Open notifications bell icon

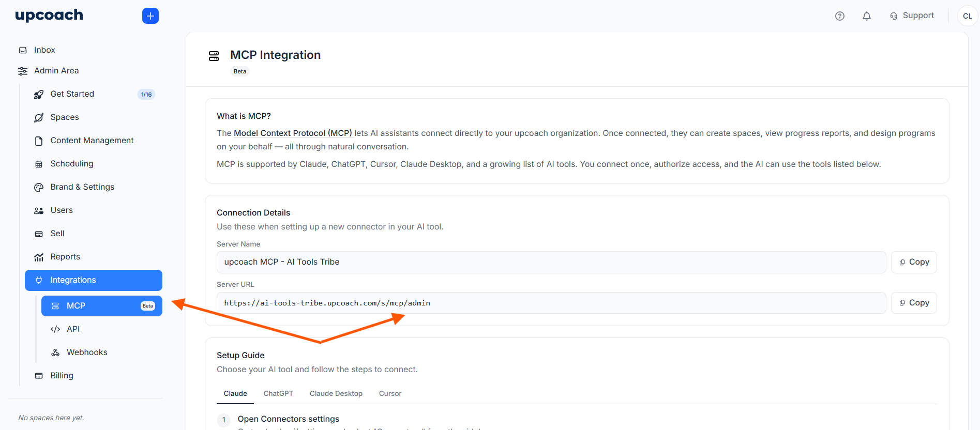pyautogui.click(x=867, y=16)
